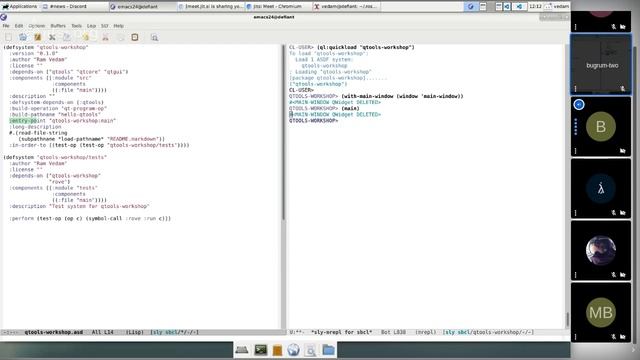Click the camera-off icon on helmet avatar tile
The height and width of the screenshot is (360, 640).
622,275
